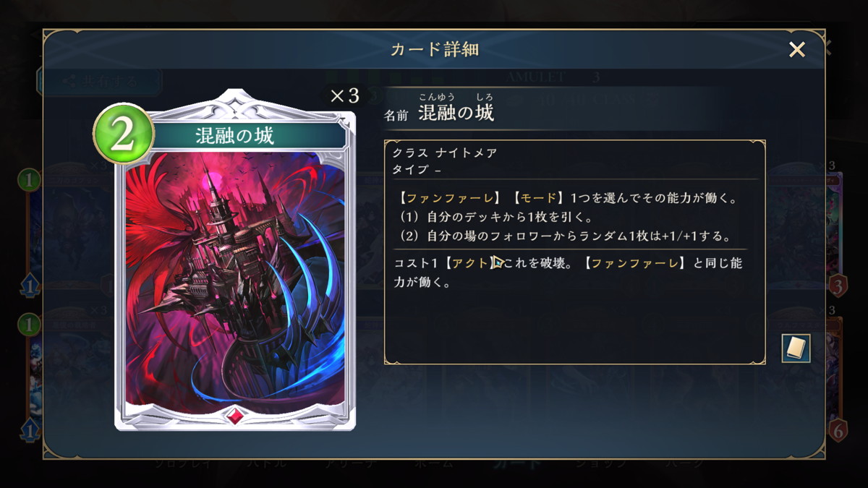This screenshot has height=488, width=868.
Task: Tap the dimmed ホーム tab in bottom navigation
Action: pos(434,465)
